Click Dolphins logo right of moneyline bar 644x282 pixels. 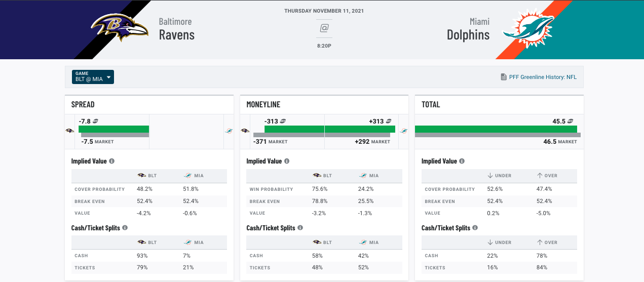(404, 131)
